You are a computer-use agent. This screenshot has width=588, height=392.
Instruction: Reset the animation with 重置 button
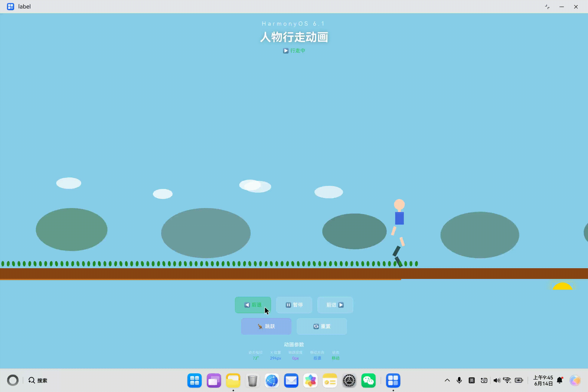point(322,326)
